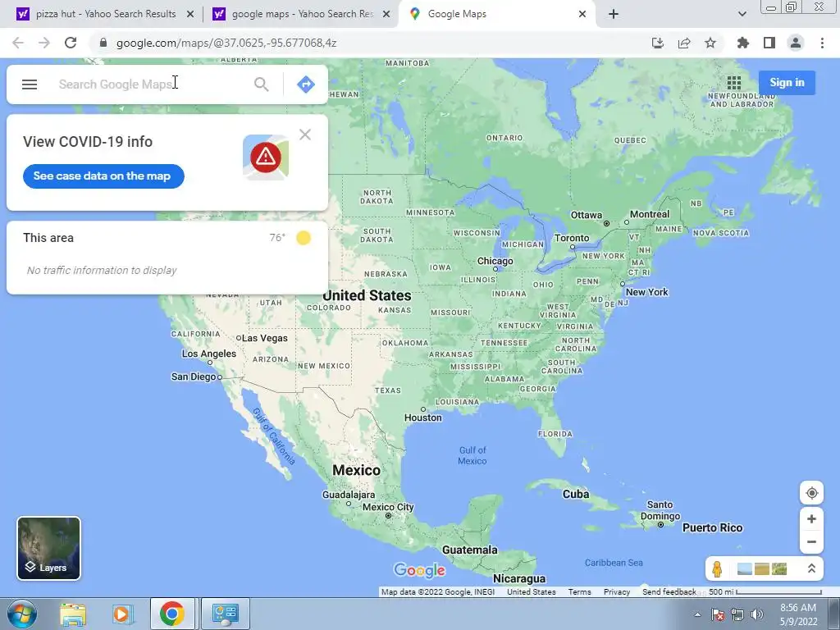Show hidden system tray icons
This screenshot has width=840, height=630.
pos(697,614)
